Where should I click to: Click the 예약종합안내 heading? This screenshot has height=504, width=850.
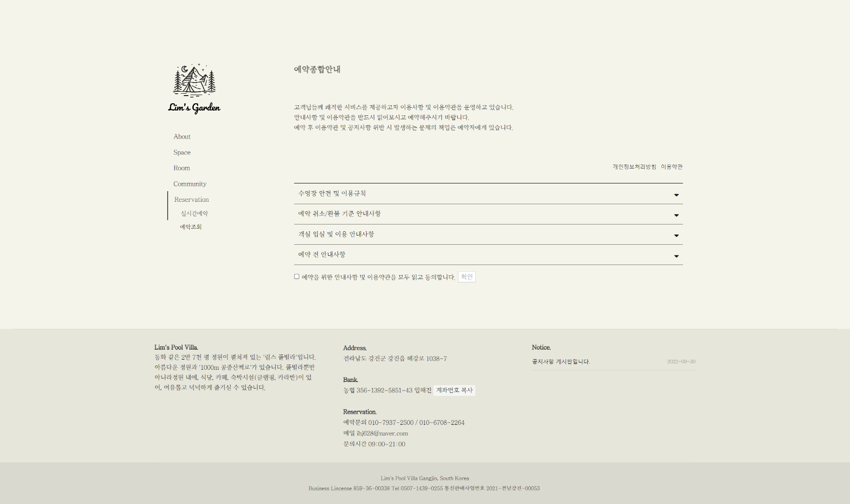click(x=317, y=70)
